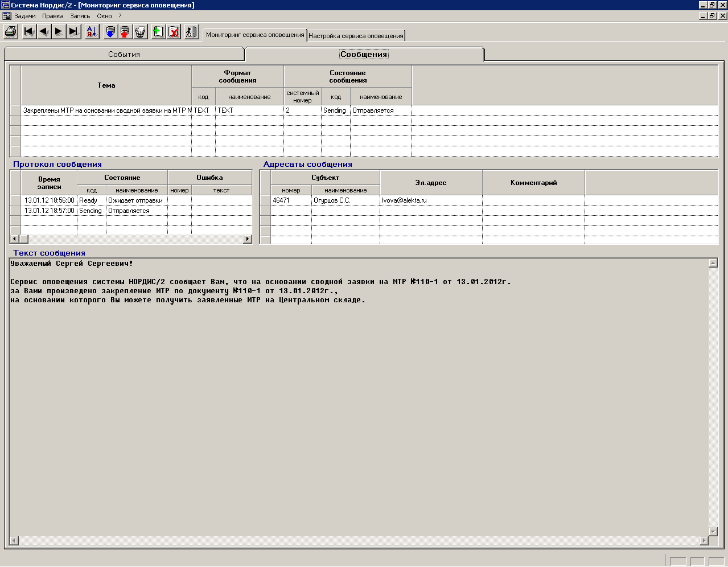Viewport: 728px width, 567px height.
Task: Select the message row starting 'Закреплены МТР'
Action: point(106,110)
